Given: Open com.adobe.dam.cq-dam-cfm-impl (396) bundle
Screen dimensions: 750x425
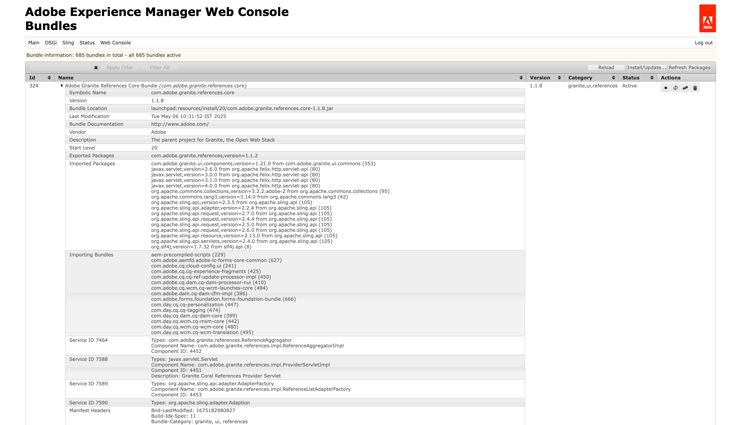Looking at the screenshot, I should pos(199,294).
